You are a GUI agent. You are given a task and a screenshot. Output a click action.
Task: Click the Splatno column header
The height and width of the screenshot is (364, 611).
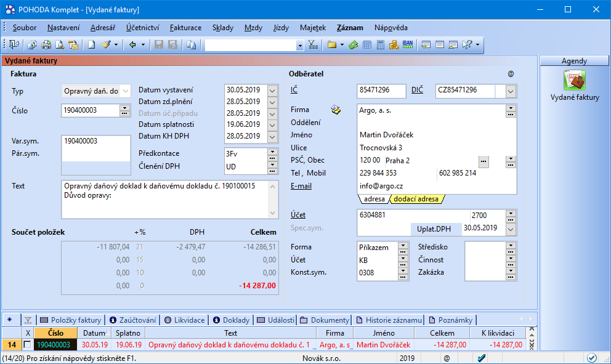click(x=128, y=333)
